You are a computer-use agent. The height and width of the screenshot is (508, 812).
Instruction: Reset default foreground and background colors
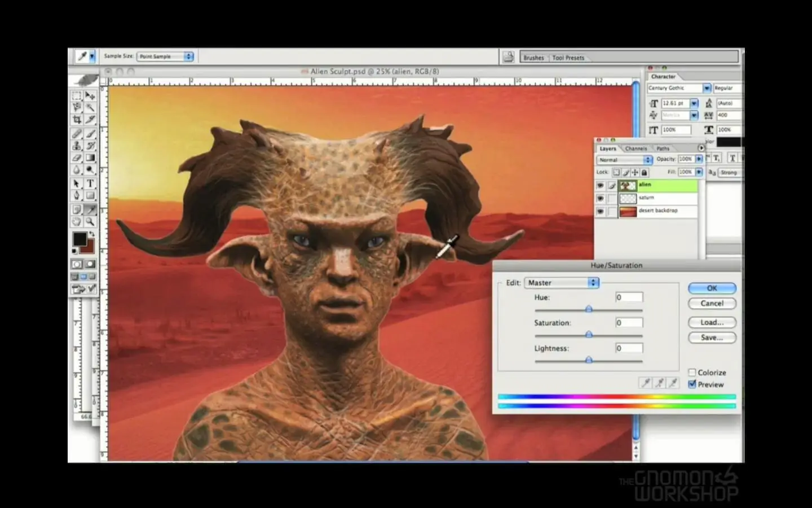[x=74, y=250]
